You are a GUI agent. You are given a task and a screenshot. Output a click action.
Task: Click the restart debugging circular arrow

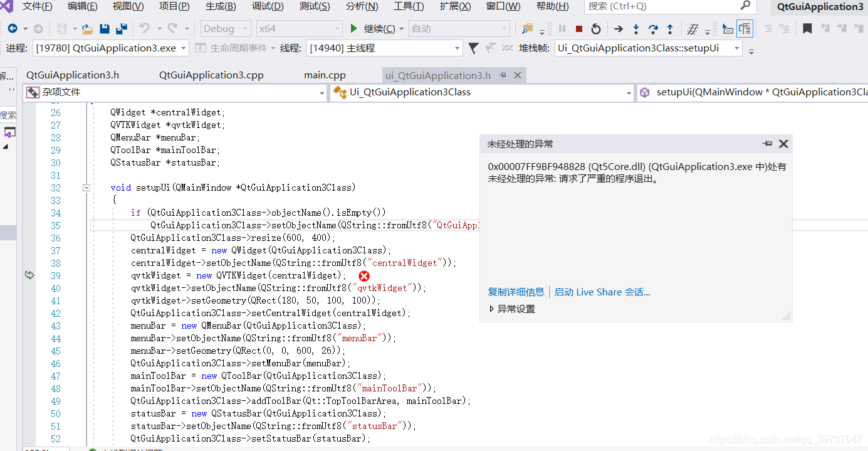tap(596, 29)
